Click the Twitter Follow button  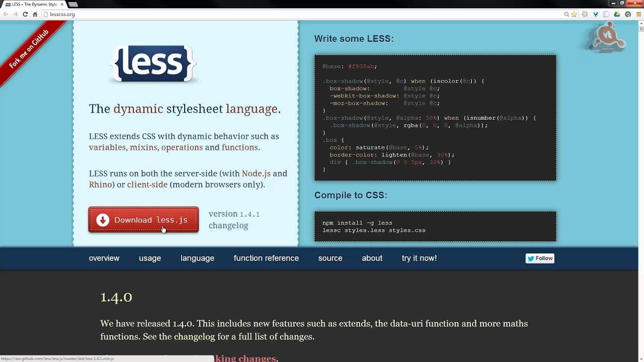[x=540, y=258]
